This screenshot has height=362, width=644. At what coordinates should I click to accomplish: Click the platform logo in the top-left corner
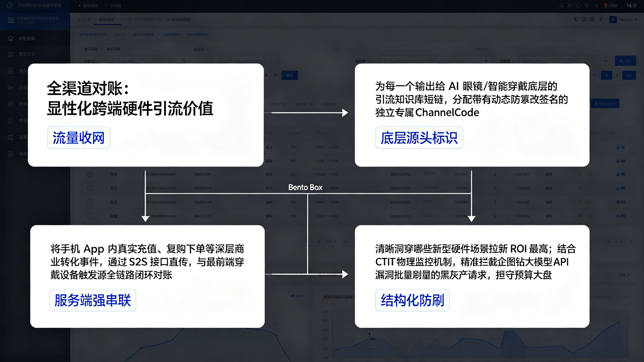9,5
